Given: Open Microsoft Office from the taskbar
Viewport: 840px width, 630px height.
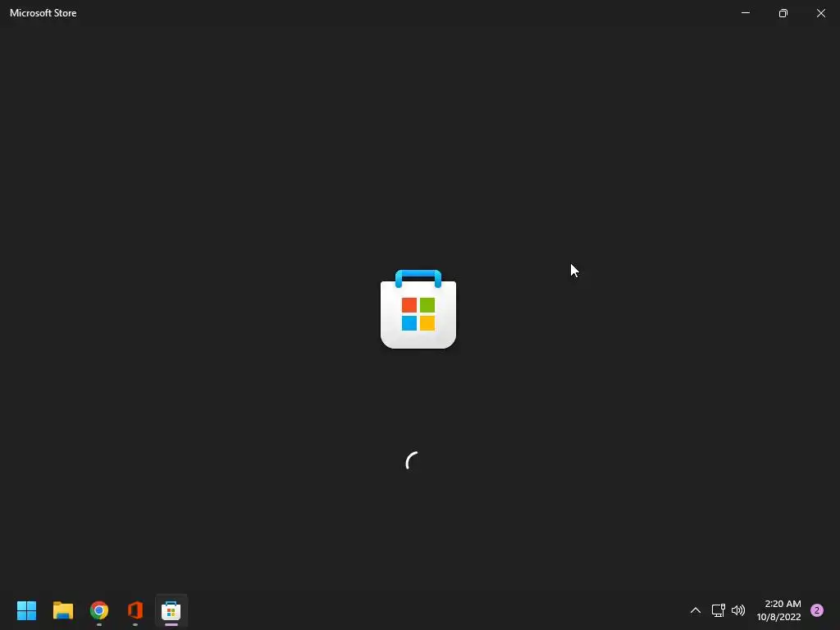Looking at the screenshot, I should point(135,610).
